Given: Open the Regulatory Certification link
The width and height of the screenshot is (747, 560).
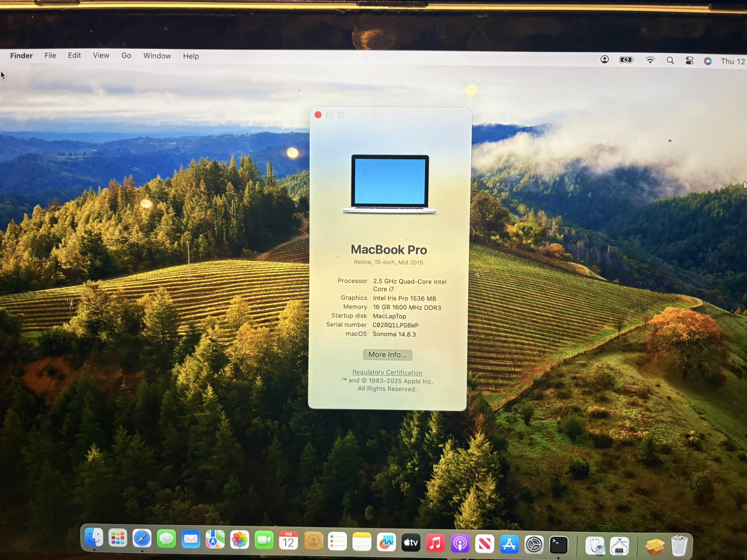Looking at the screenshot, I should 387,372.
